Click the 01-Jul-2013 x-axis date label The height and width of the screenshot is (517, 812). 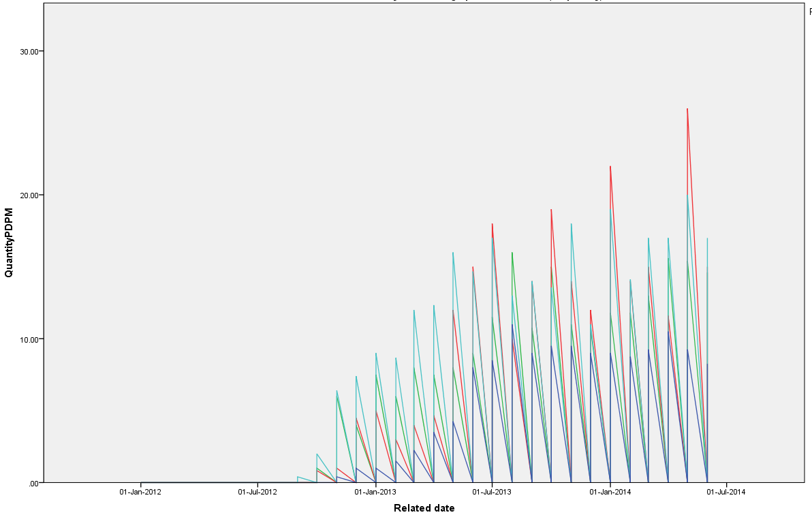pos(492,492)
